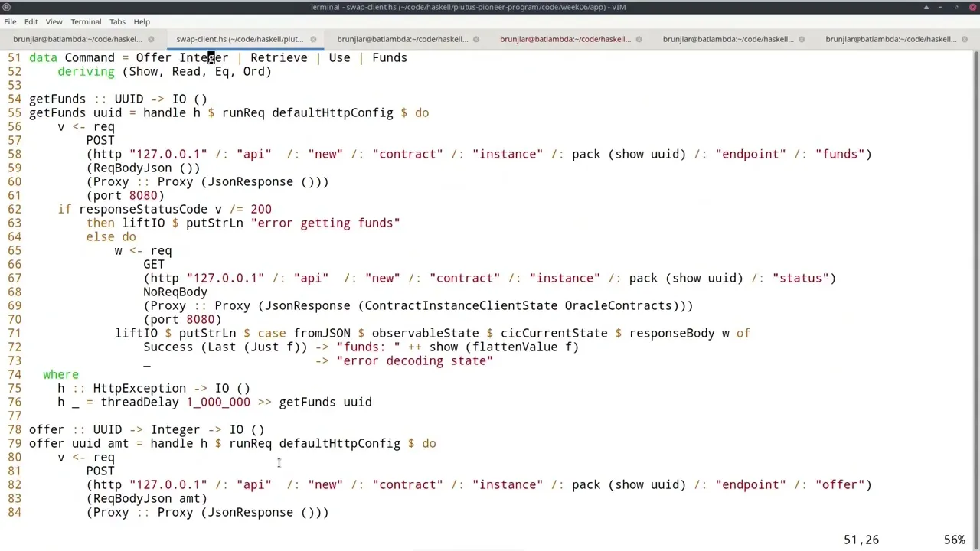Switch to the first brunjlar@batlambda terminal tab
The image size is (980, 551).
tap(77, 39)
